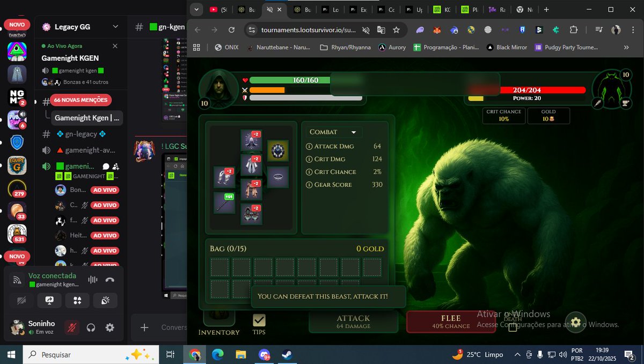Bookmark this page with the star icon
This screenshot has width=644, height=364.
click(396, 30)
